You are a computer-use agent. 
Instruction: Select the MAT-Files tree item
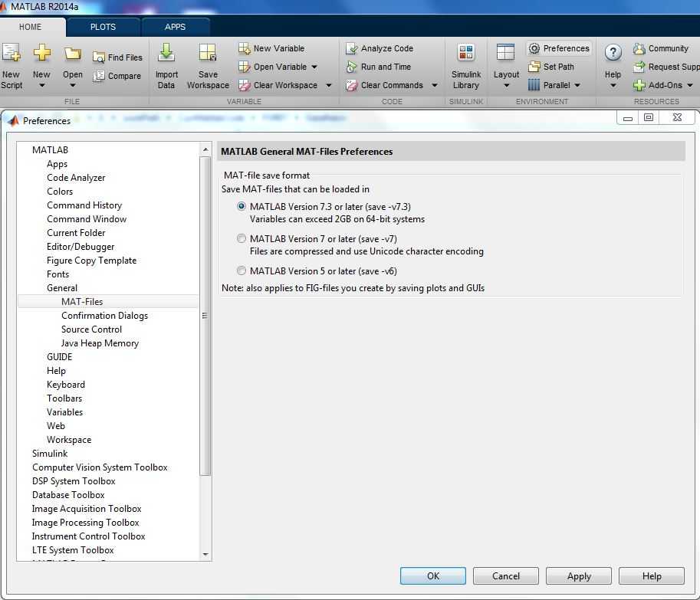pyautogui.click(x=108, y=302)
